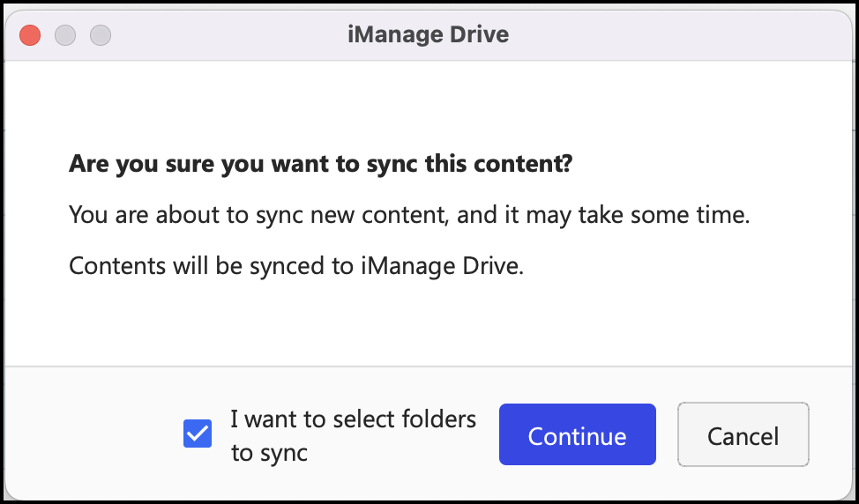Uncheck the select folders to sync checkbox
859x504 pixels.
pyautogui.click(x=198, y=434)
